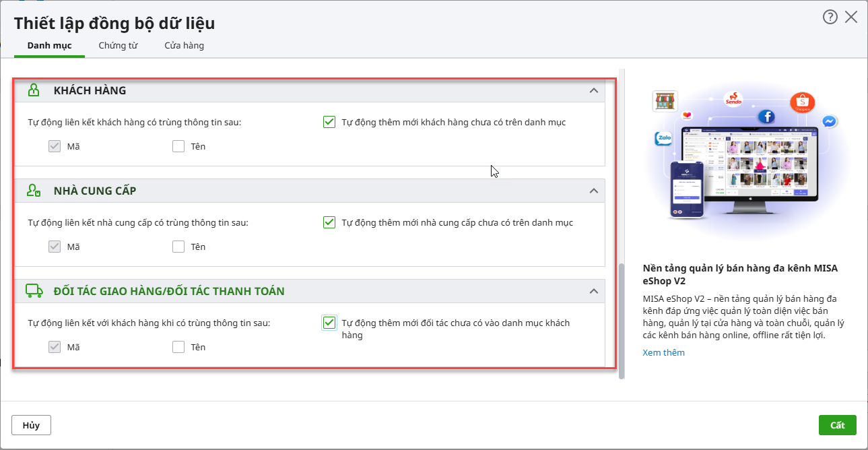This screenshot has width=868, height=450.
Task: Click the Messenger icon in the illustration
Action: pyautogui.click(x=830, y=122)
